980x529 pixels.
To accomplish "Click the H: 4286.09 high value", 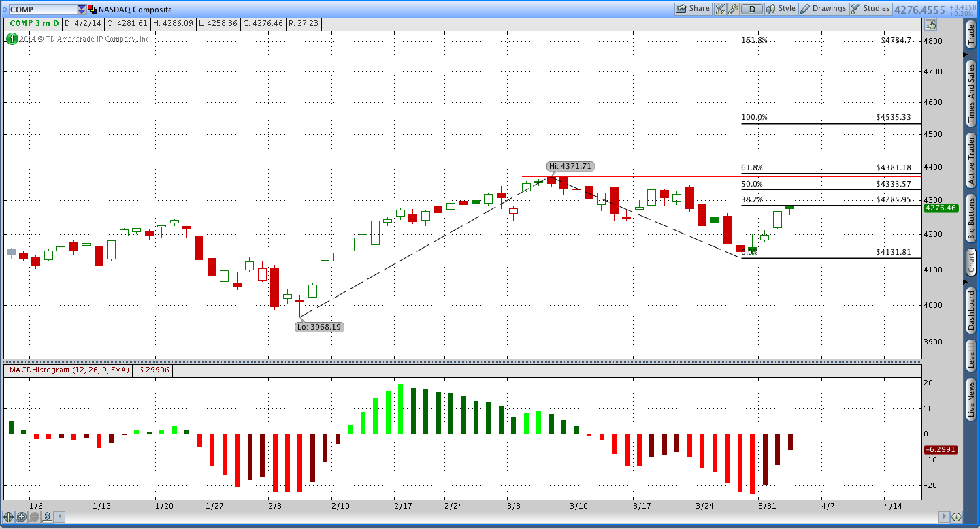I will click(x=174, y=23).
